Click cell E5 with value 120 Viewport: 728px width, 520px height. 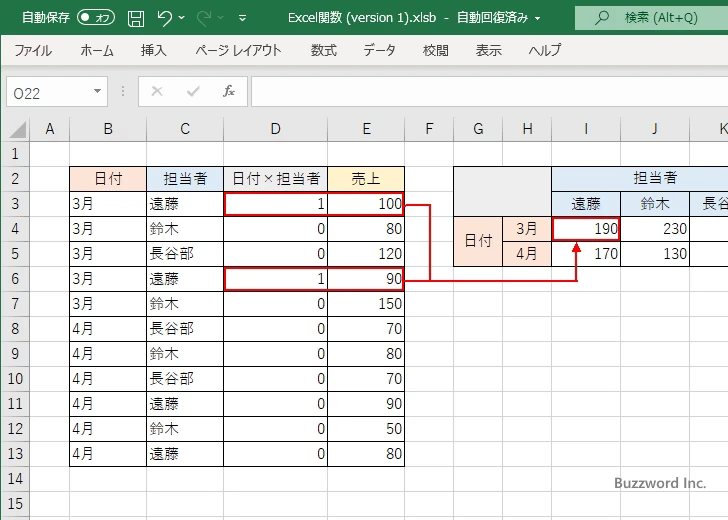(x=366, y=254)
